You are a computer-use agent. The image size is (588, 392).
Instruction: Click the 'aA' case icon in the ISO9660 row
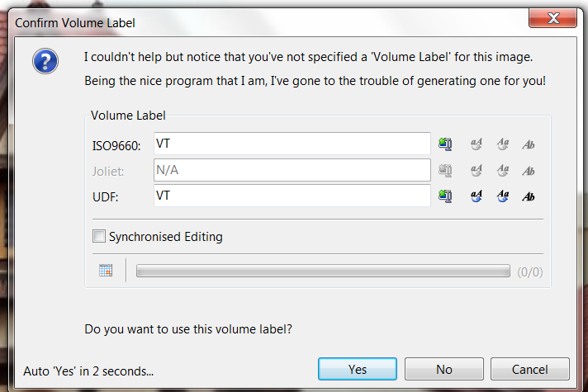[477, 144]
